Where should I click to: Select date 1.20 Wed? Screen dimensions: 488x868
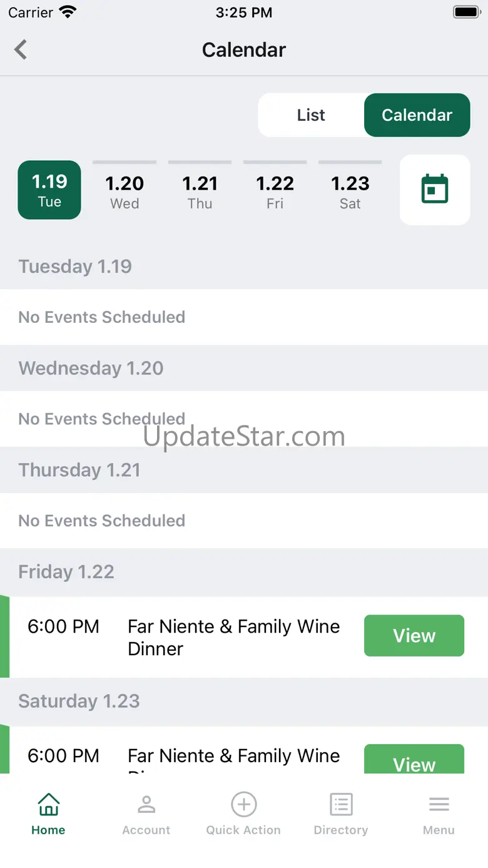pos(125,190)
